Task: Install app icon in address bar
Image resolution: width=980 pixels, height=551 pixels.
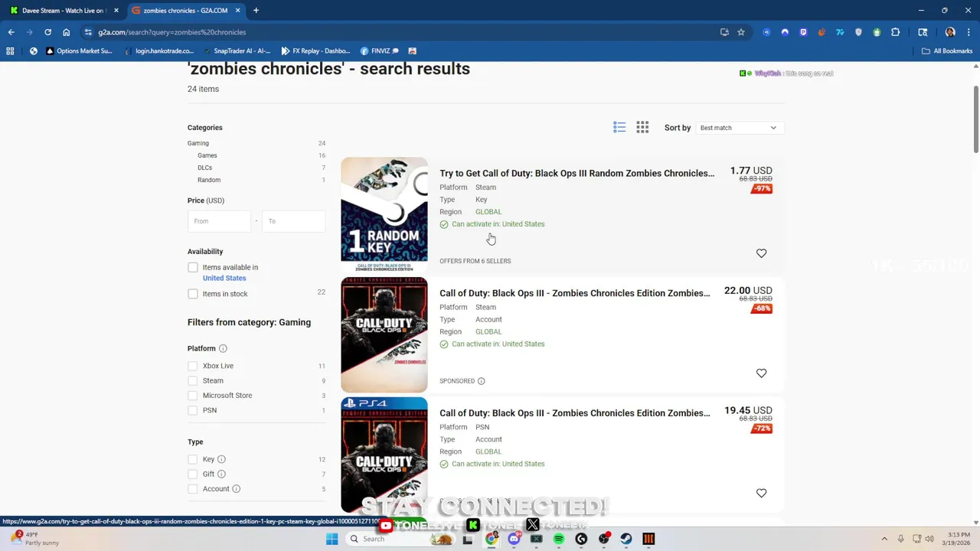Action: tap(724, 32)
